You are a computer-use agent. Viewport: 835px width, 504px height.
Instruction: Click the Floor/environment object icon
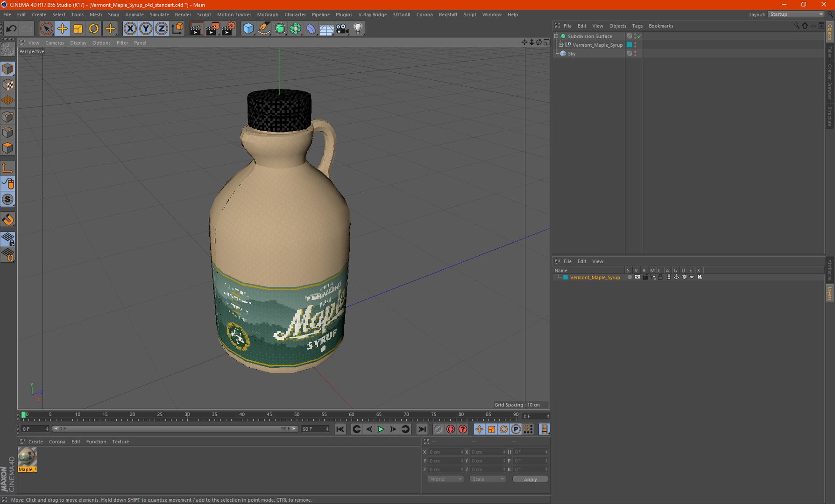click(326, 29)
